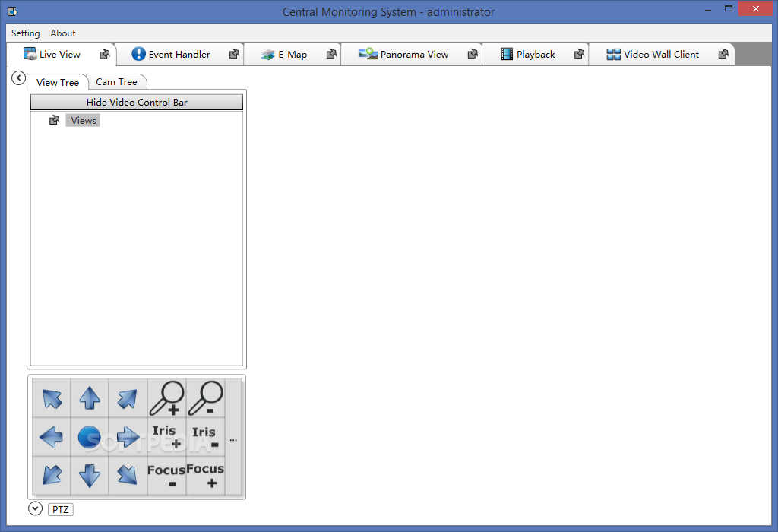Pan camera down-right with PTZ arrow

click(x=128, y=475)
